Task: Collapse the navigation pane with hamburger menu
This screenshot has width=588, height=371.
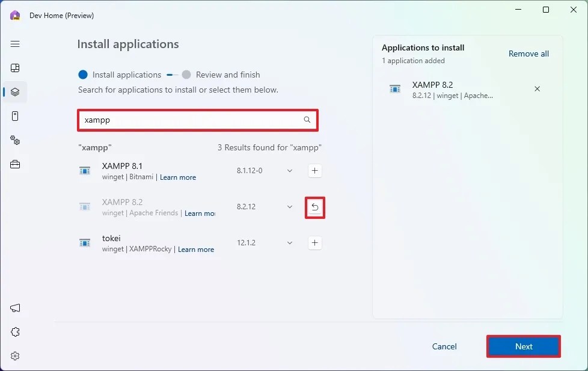Action: [x=15, y=44]
